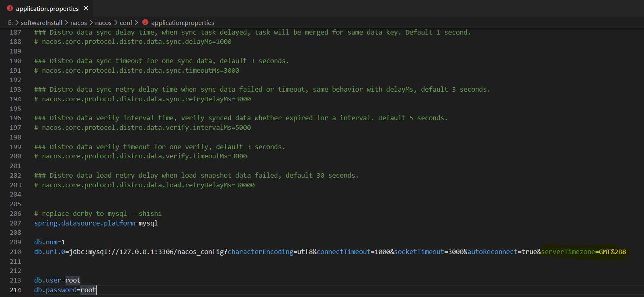Viewport: 644px width, 297px height.
Task: Click line number 207 in gutter
Action: [x=15, y=223]
